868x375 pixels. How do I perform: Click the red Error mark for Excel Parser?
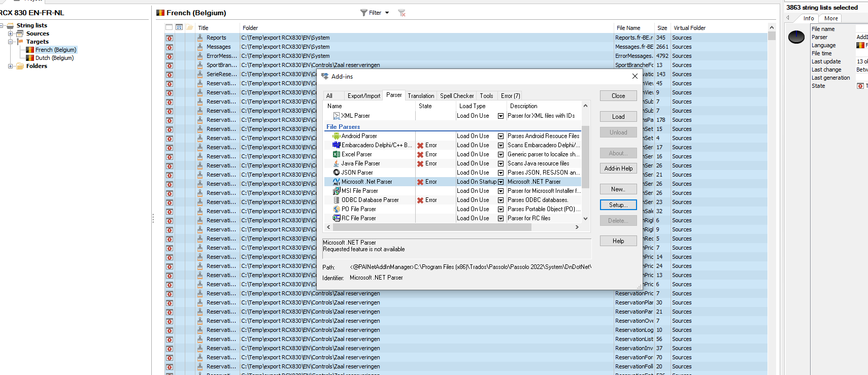click(420, 155)
